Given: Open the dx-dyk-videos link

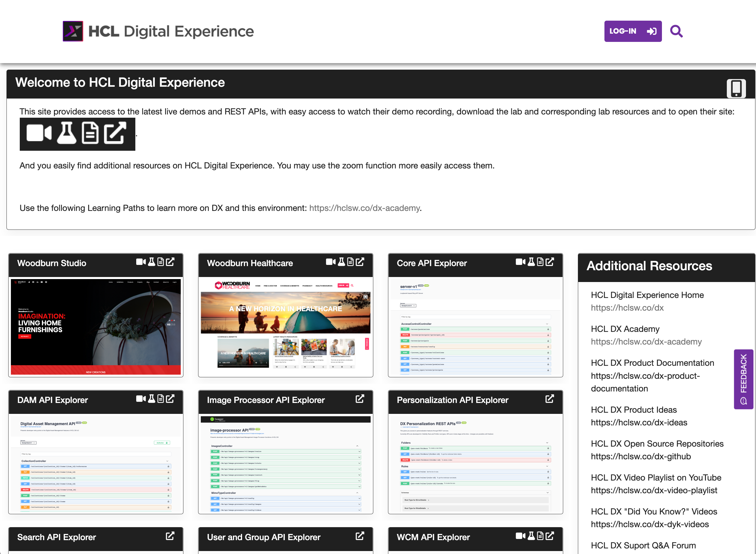Looking at the screenshot, I should coord(650,524).
